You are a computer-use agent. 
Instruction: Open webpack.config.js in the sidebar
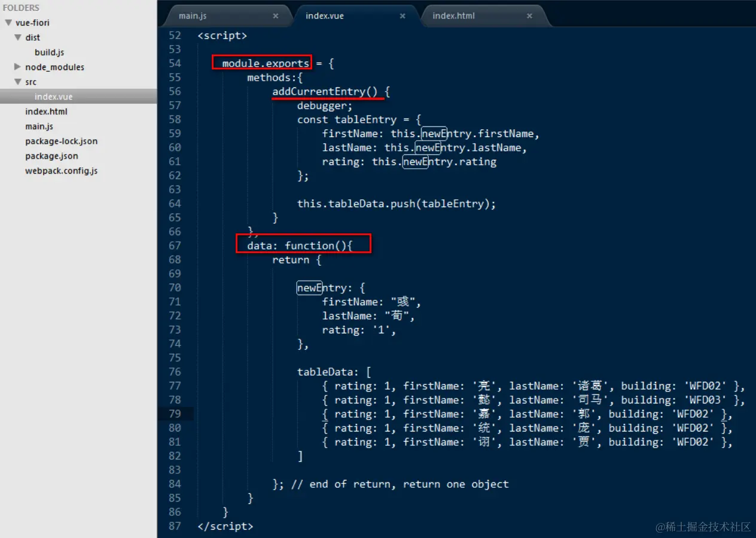(61, 171)
